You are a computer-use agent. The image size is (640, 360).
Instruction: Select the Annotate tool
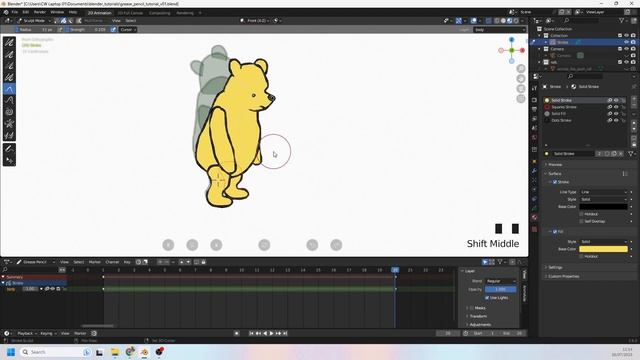[x=9, y=149]
